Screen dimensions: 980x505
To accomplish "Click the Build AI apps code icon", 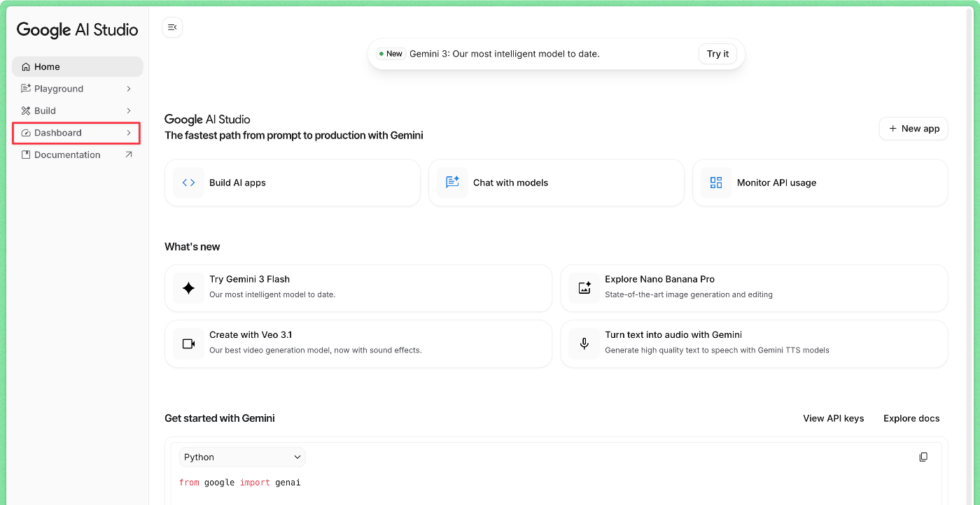I will point(188,182).
